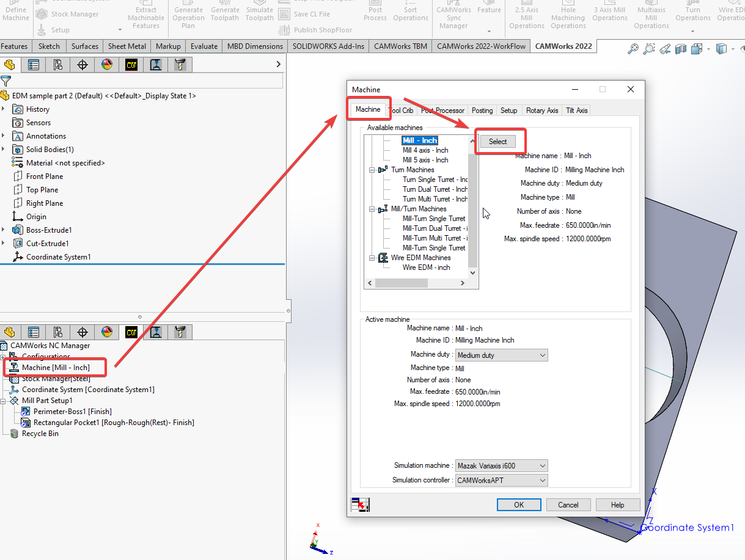Click Publish ShopFloor in ribbon
Image resolution: width=745 pixels, height=560 pixels.
316,30
